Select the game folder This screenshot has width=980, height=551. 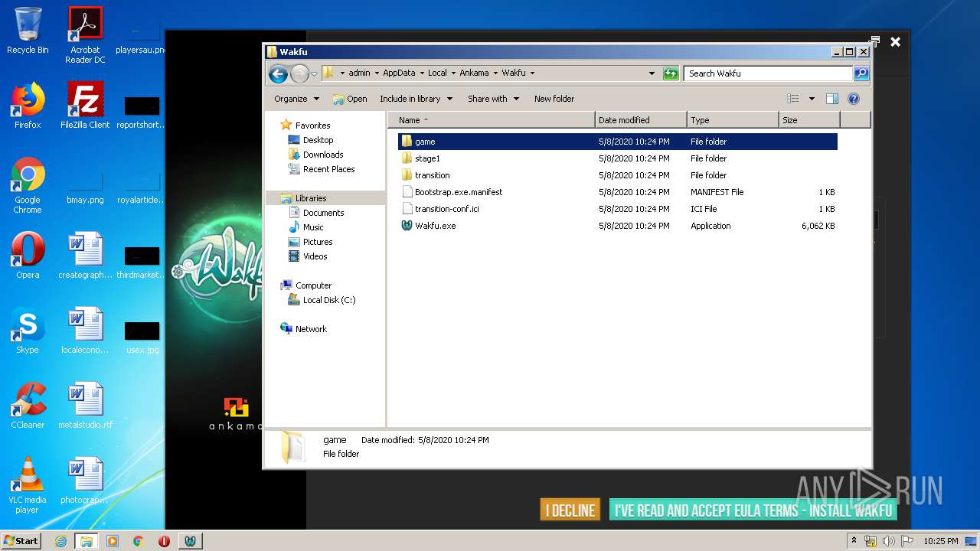(617, 142)
